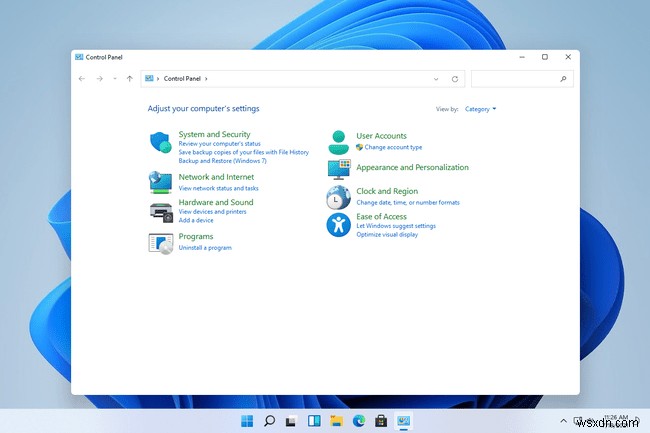Open Programs heading link
Screen dimensions: 650x433
pos(196,237)
